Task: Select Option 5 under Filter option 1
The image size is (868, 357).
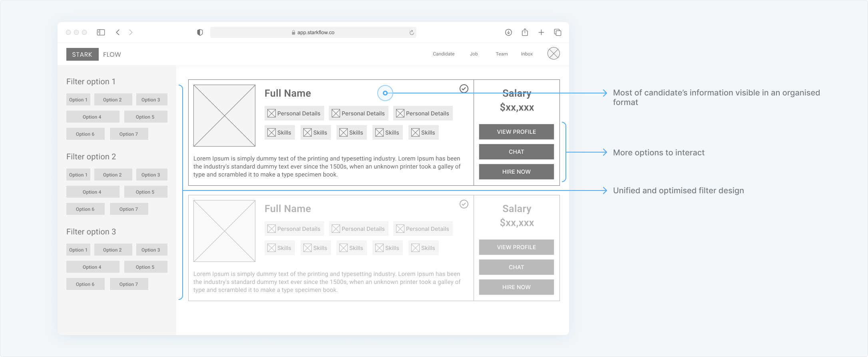Action: (145, 117)
